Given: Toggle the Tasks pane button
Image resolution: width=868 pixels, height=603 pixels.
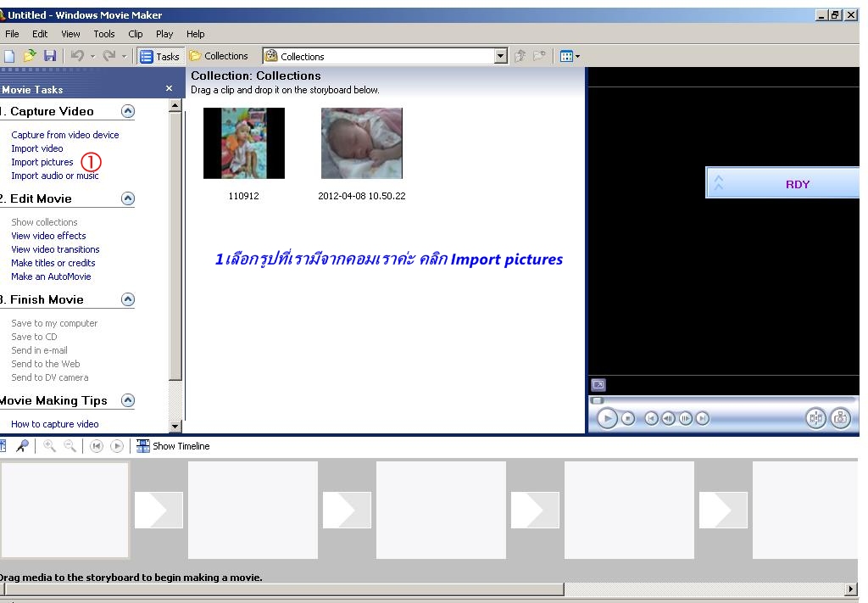Looking at the screenshot, I should 160,57.
